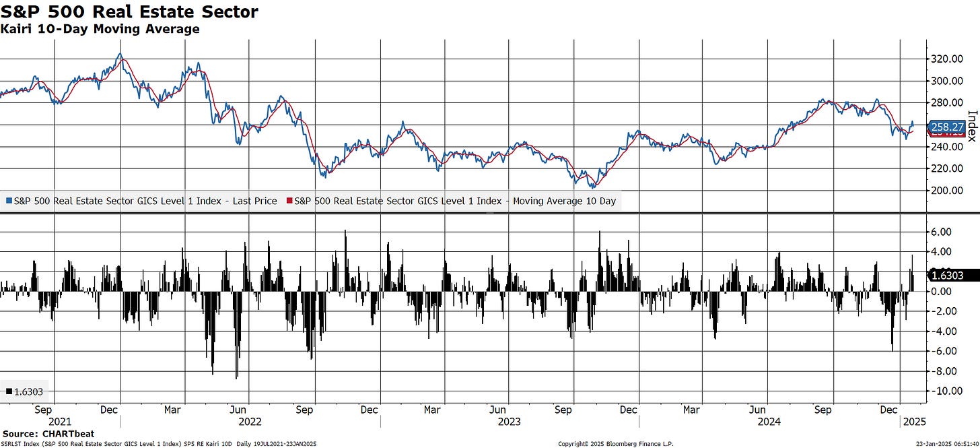Screen dimensions: 980x448
Task: Click the 2025 year label on the time axis
Action: pyautogui.click(x=915, y=422)
